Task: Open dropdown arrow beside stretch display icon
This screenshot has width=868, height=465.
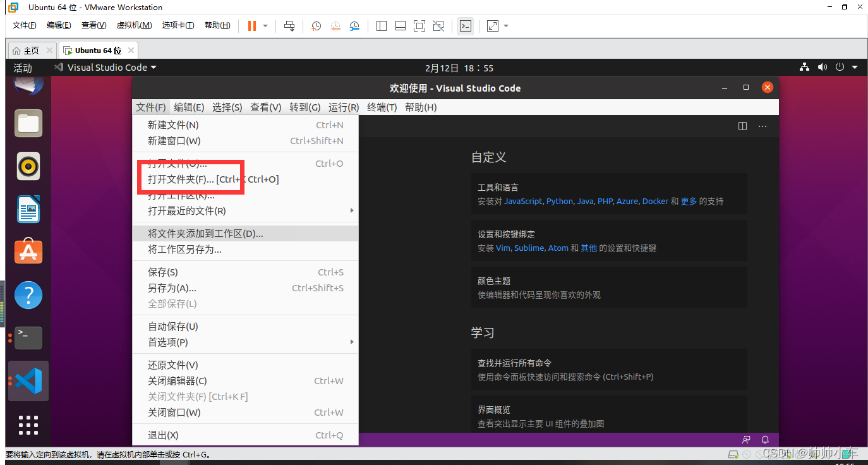Action: (x=506, y=26)
